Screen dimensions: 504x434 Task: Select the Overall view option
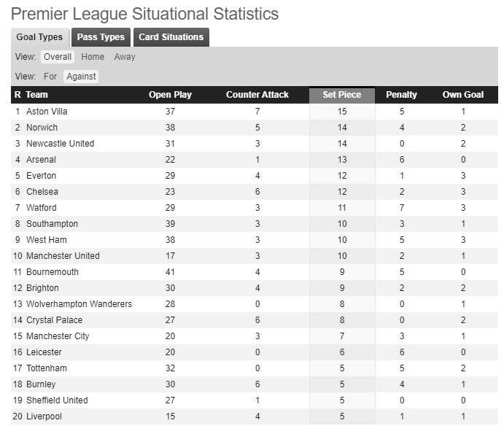pos(58,57)
